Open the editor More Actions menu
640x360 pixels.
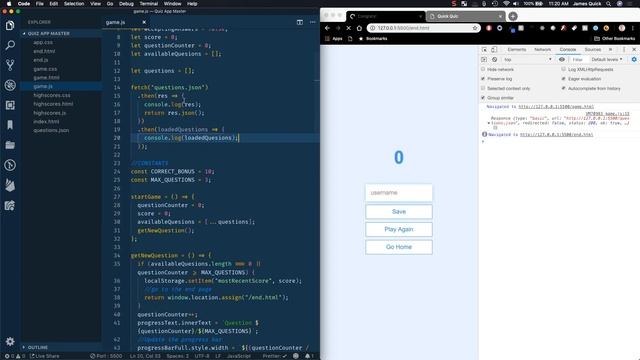tap(313, 22)
